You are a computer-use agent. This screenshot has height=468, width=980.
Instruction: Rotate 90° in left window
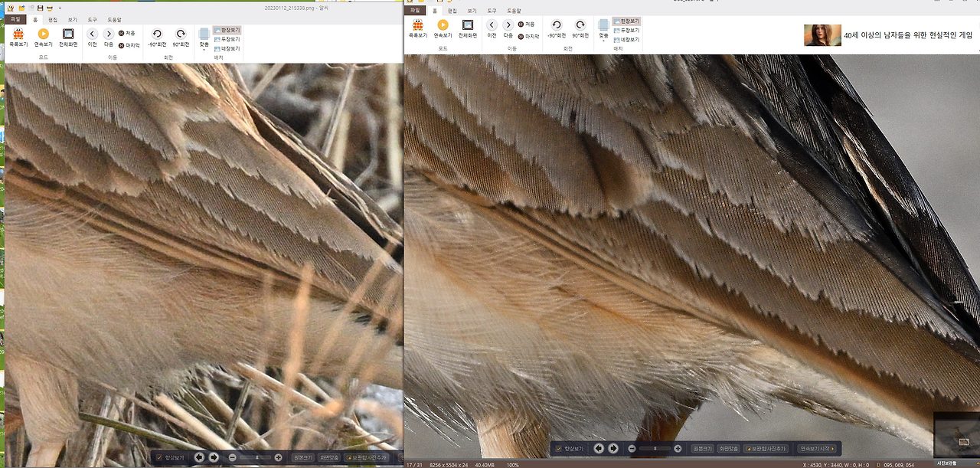pyautogui.click(x=181, y=38)
